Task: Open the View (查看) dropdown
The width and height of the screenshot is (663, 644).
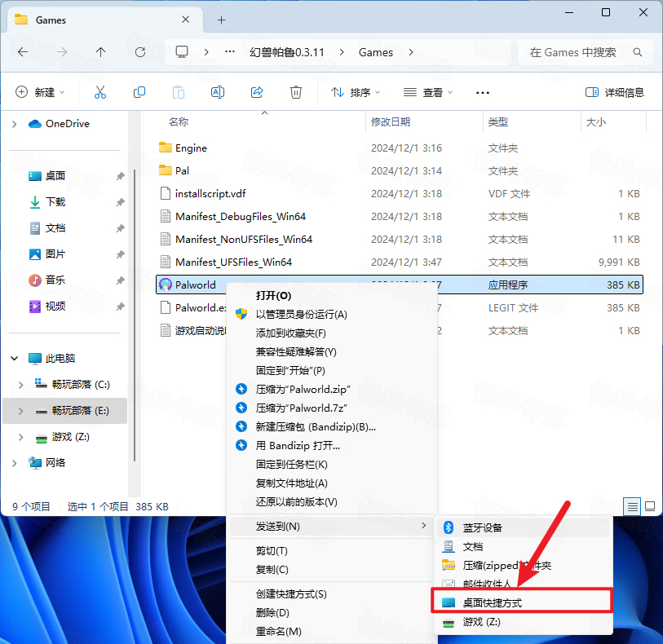Action: pos(428,92)
